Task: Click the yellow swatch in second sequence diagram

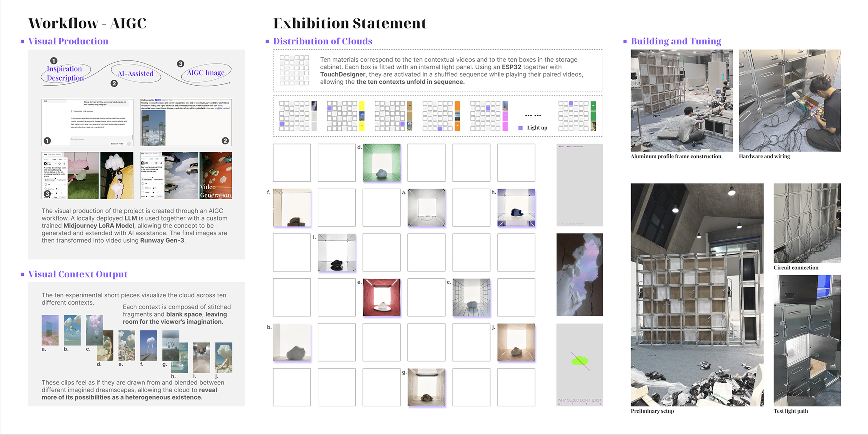Action: coord(362,106)
